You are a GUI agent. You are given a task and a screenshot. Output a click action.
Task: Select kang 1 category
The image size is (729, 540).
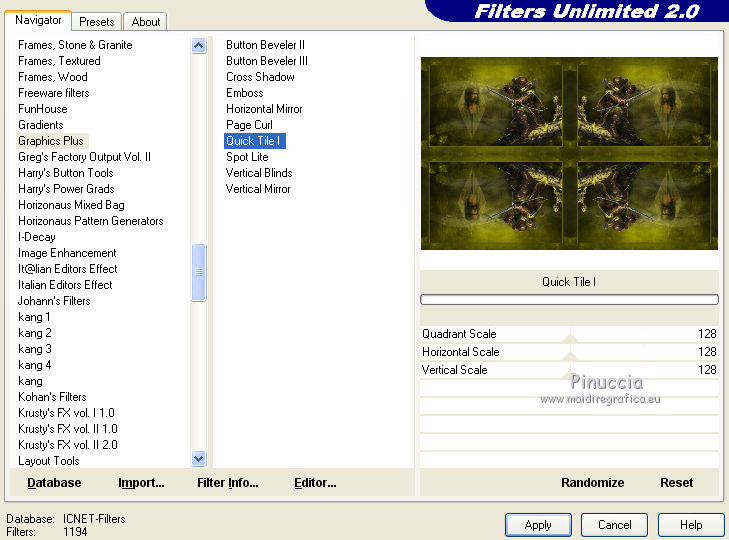coord(34,317)
